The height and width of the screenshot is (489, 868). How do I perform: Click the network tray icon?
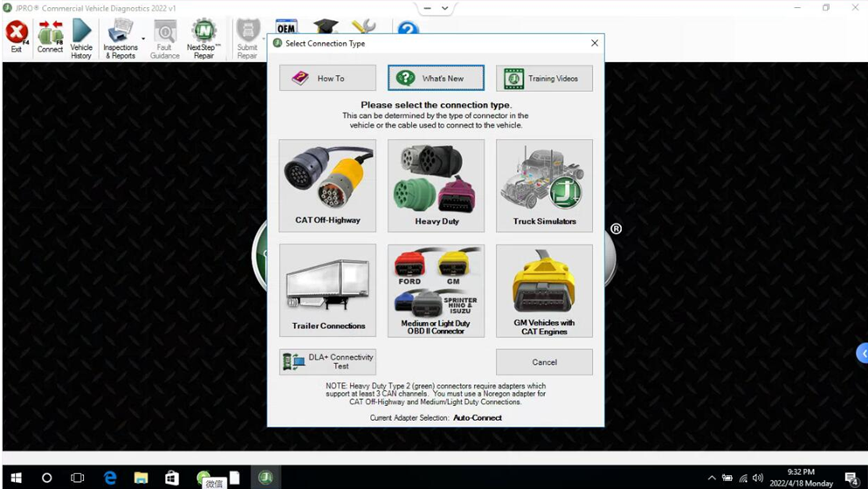click(743, 478)
